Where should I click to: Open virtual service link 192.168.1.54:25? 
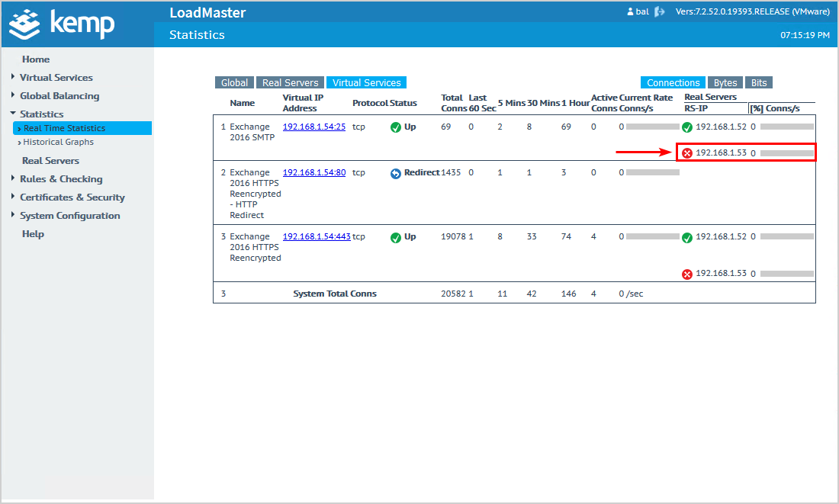point(314,127)
